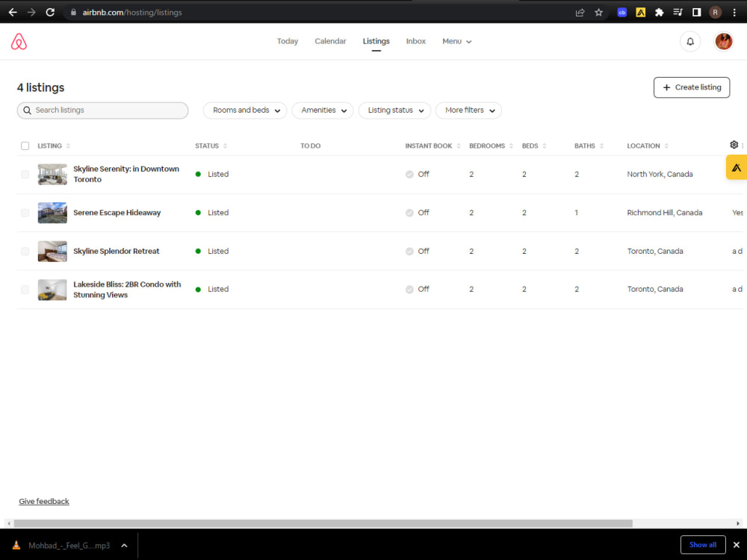The height and width of the screenshot is (560, 747).
Task: Sort by the Bedrooms column
Action: [x=492, y=146]
